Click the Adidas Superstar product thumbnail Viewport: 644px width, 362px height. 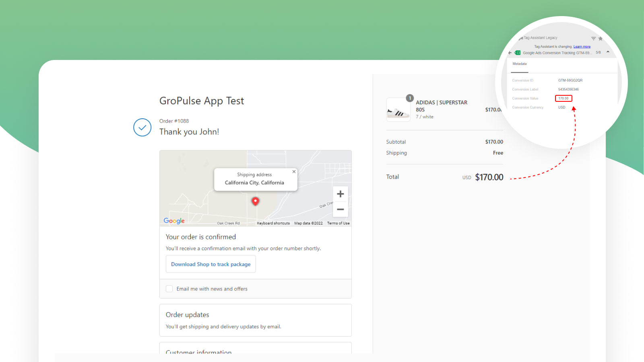[398, 110]
